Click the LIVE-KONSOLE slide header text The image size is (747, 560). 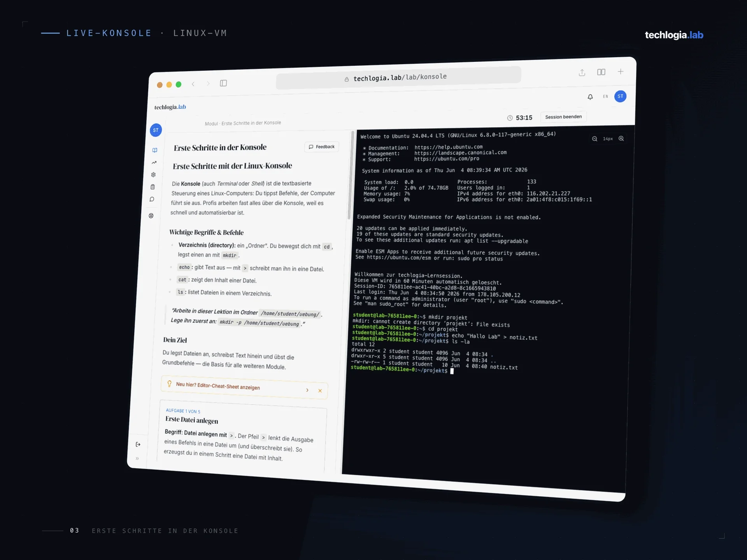click(x=109, y=33)
